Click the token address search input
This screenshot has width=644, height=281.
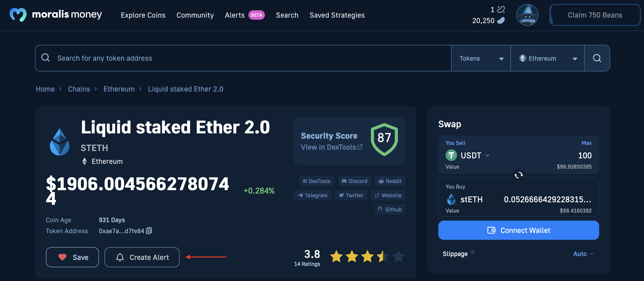pyautogui.click(x=243, y=58)
